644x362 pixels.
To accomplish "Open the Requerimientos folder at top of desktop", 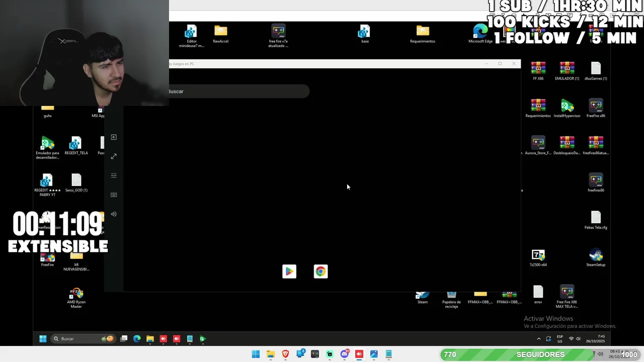I will 423,34.
